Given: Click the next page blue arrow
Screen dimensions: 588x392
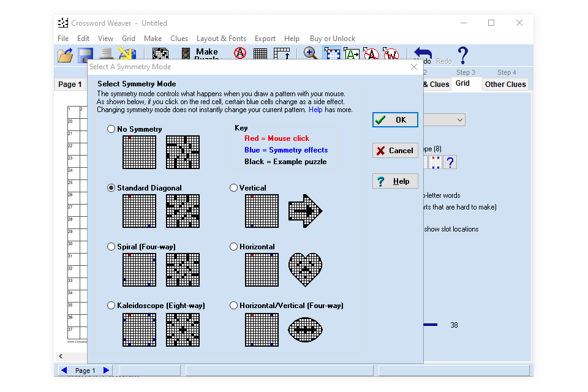Looking at the screenshot, I should click(x=106, y=371).
